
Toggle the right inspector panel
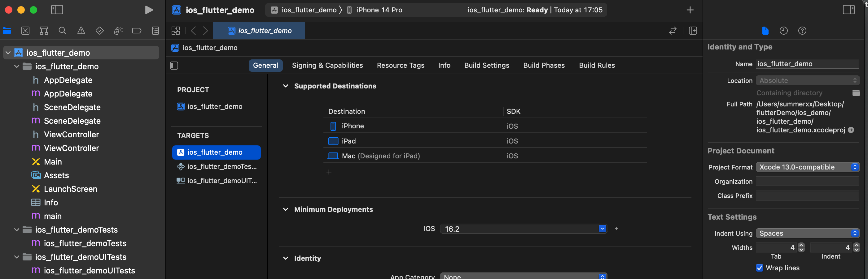point(848,10)
